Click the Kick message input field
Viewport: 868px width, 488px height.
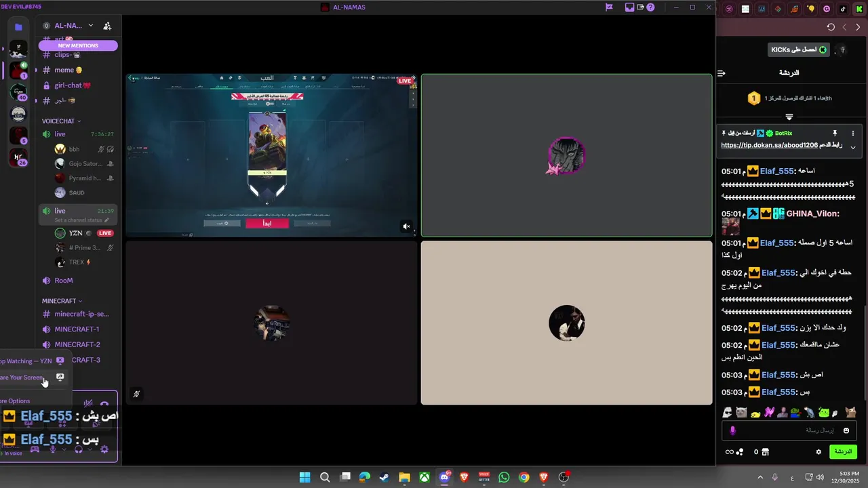tap(790, 430)
